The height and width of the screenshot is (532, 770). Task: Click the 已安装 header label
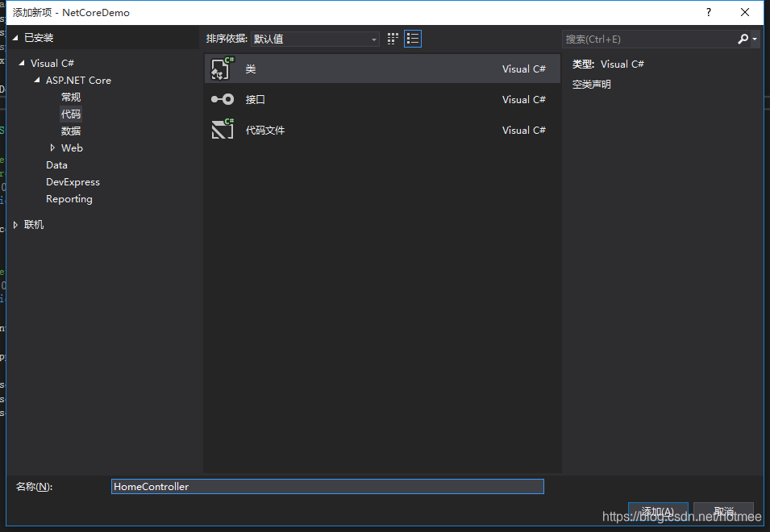coord(39,38)
